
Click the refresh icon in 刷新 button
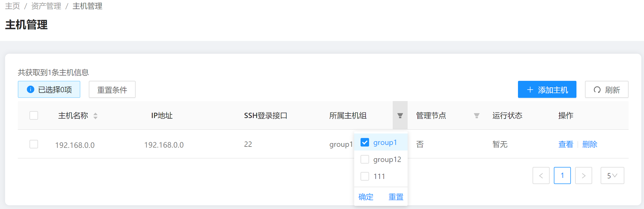tap(597, 90)
